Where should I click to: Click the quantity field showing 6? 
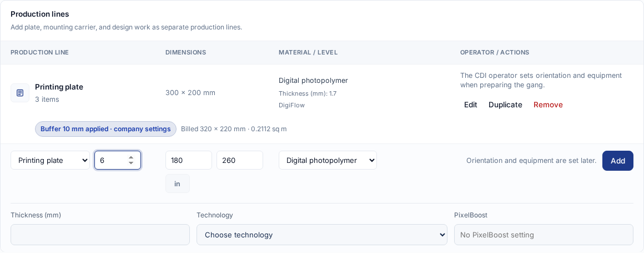(118, 161)
